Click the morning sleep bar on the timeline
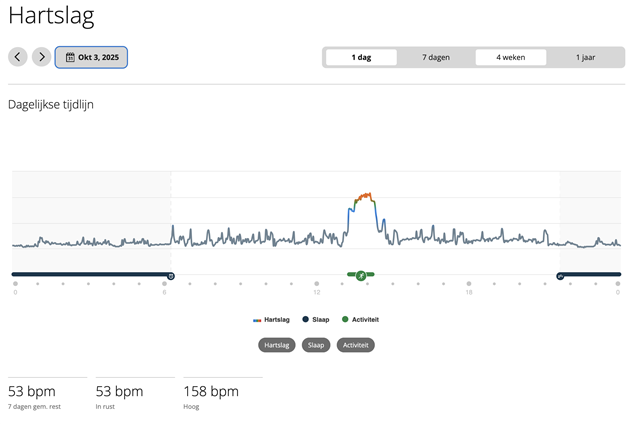This screenshot has height=424, width=640. [x=90, y=274]
